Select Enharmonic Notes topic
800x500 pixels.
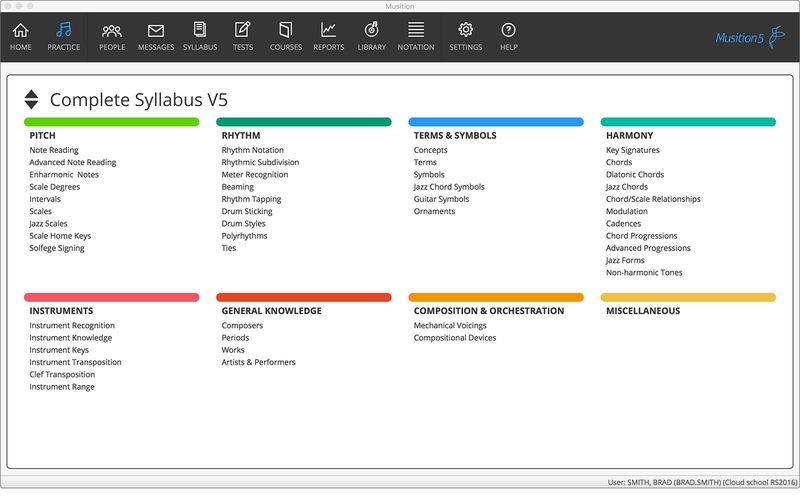tap(64, 174)
